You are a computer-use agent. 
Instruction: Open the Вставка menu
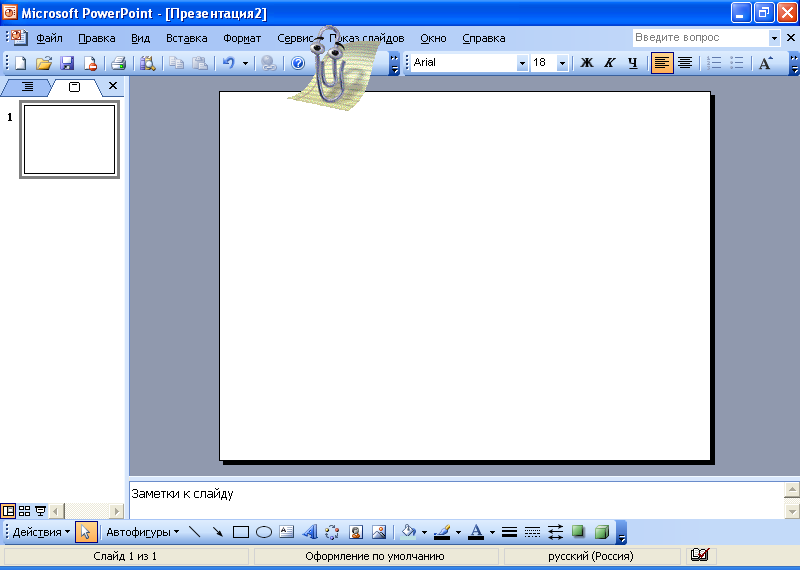coord(187,38)
